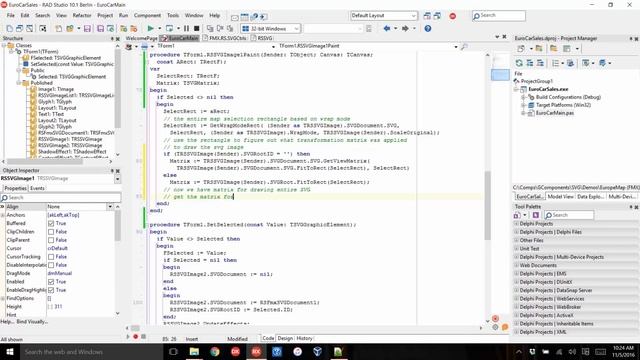This screenshot has width=640, height=360.
Task: Open the Component menu
Action: 147,16
